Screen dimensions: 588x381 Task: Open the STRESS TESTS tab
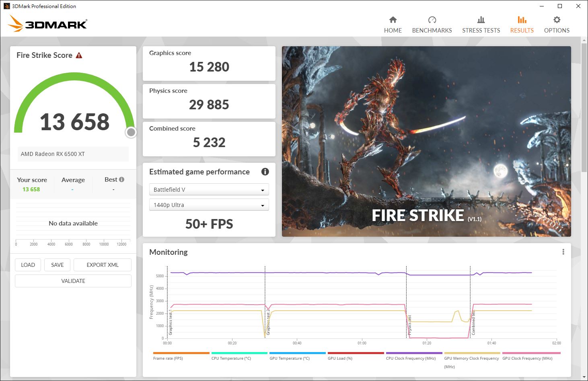click(481, 25)
